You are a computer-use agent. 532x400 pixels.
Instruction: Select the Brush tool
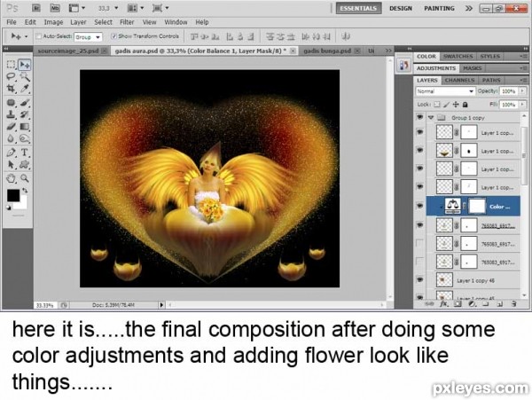coord(25,103)
